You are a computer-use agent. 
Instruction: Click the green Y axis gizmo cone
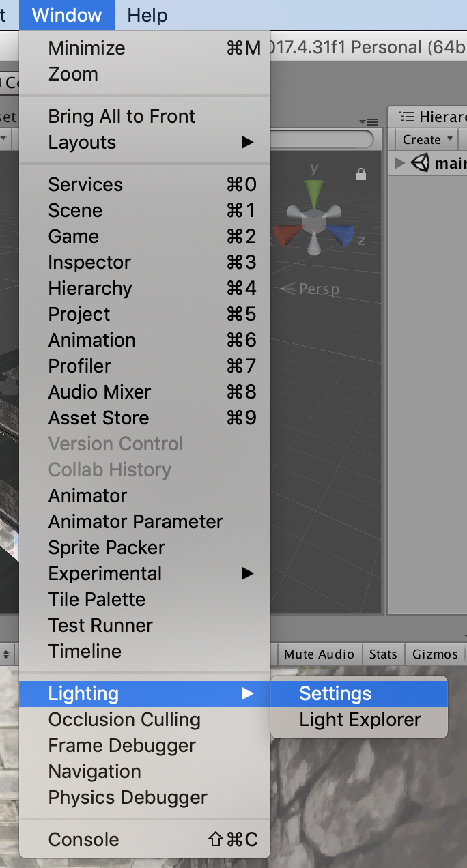click(x=314, y=194)
